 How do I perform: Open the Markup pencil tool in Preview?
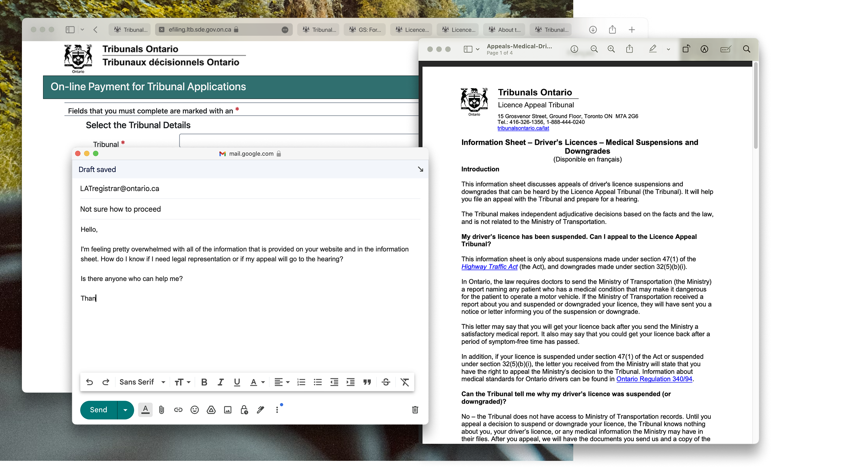pyautogui.click(x=653, y=49)
